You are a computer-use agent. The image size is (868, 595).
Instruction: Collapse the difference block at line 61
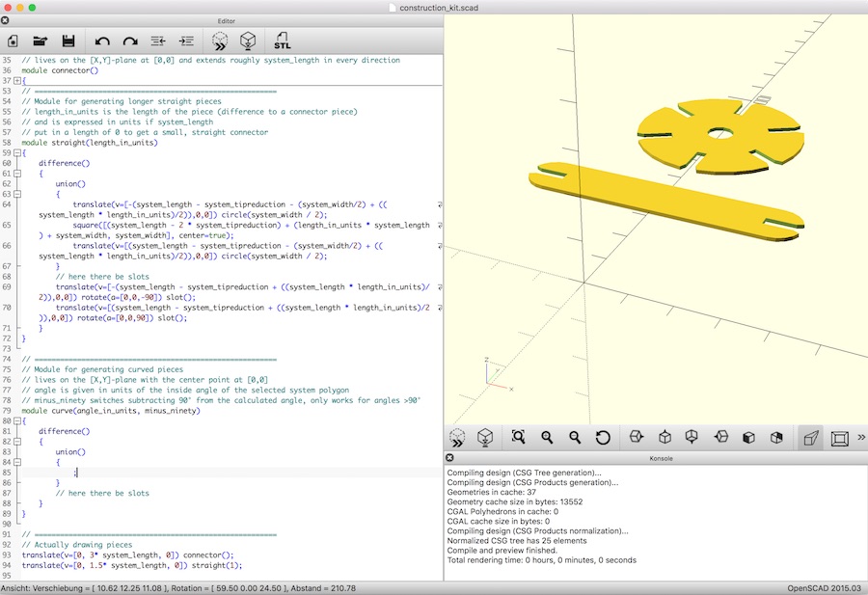[x=17, y=174]
